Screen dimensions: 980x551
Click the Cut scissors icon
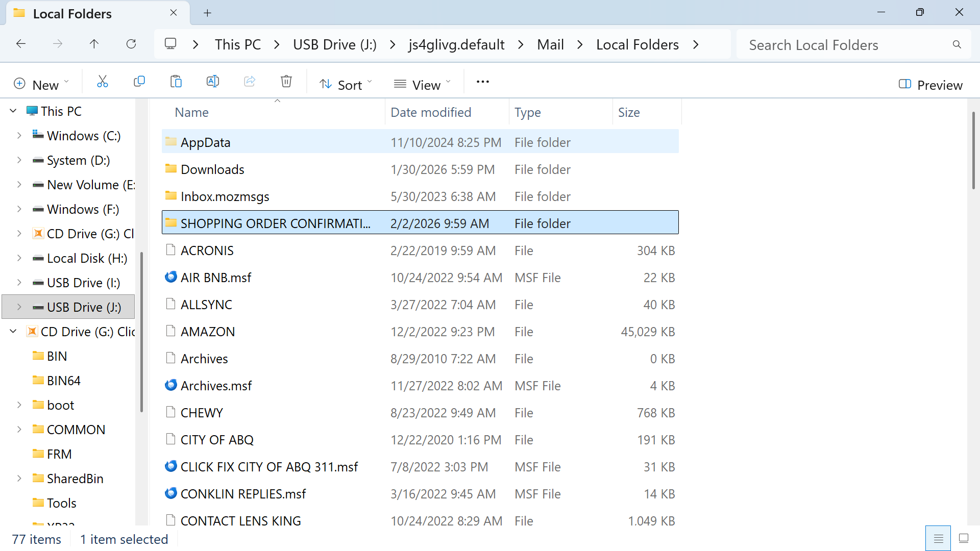click(103, 82)
